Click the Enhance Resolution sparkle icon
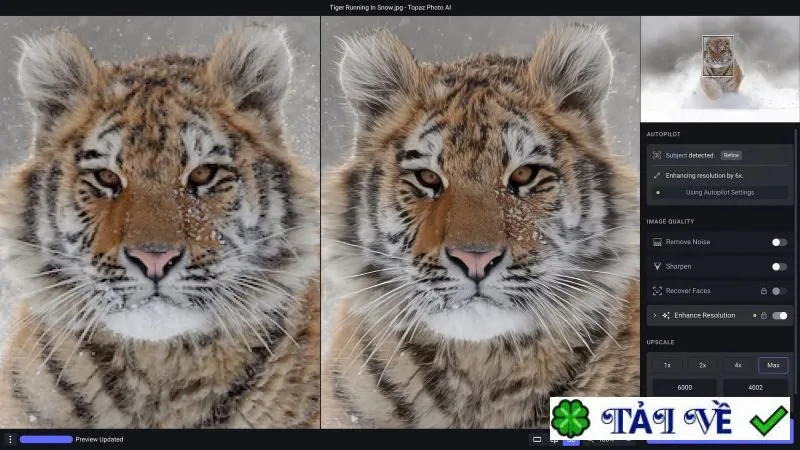The image size is (800, 450). pyautogui.click(x=666, y=315)
